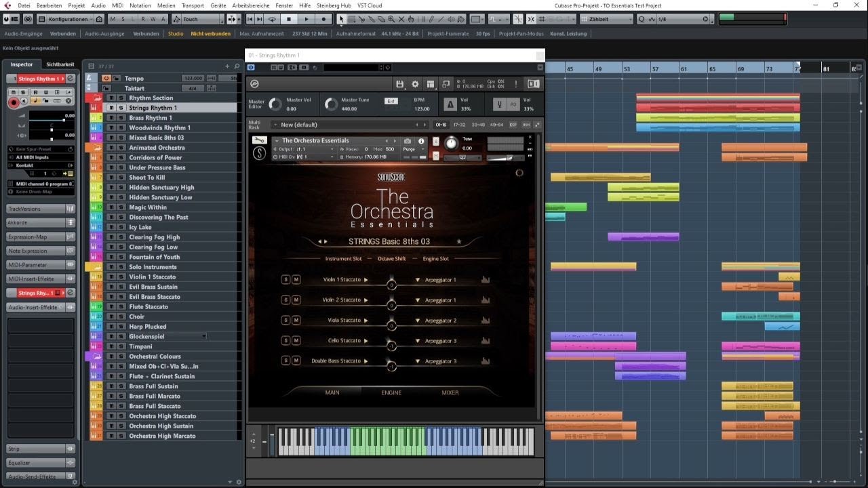
Task: Click the Record transport button
Action: coord(323,19)
